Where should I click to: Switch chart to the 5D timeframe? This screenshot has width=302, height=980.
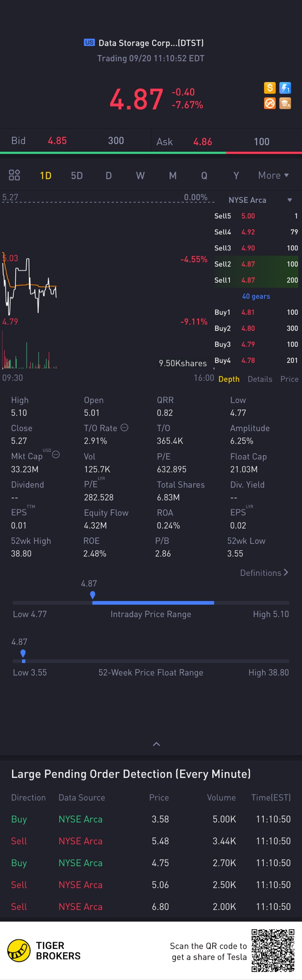click(x=77, y=176)
